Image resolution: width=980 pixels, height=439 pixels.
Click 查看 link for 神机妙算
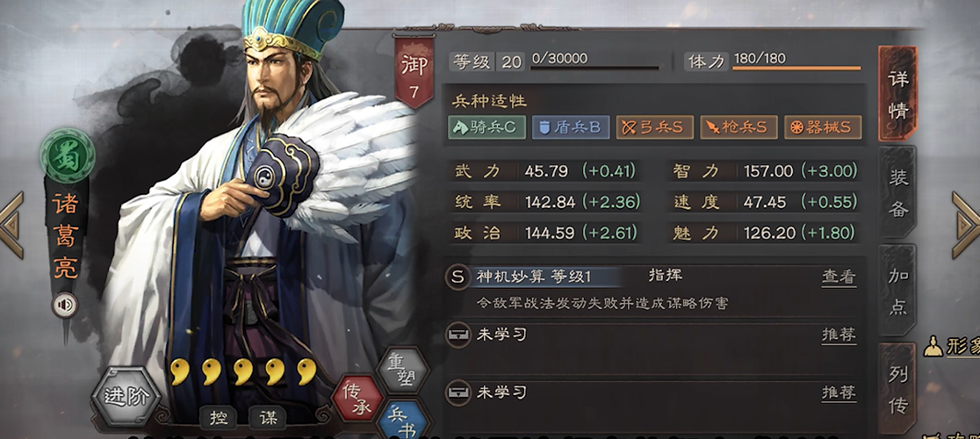839,277
